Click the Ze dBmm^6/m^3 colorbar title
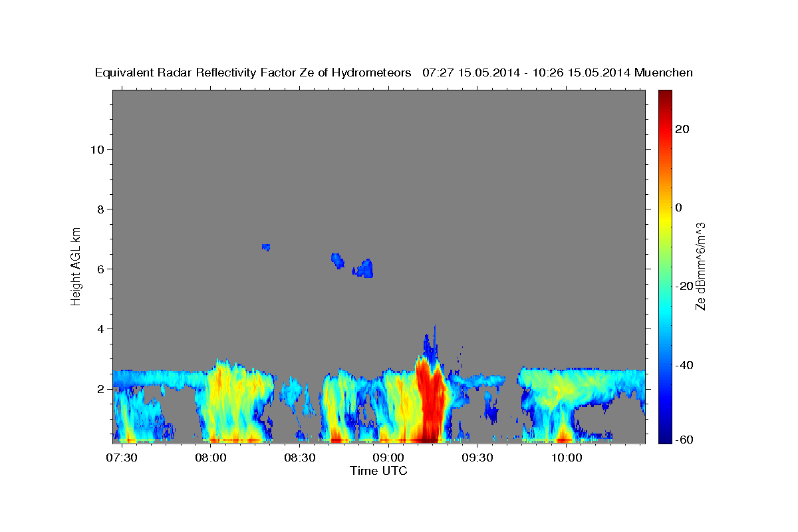This screenshot has height=532, width=798. click(700, 266)
